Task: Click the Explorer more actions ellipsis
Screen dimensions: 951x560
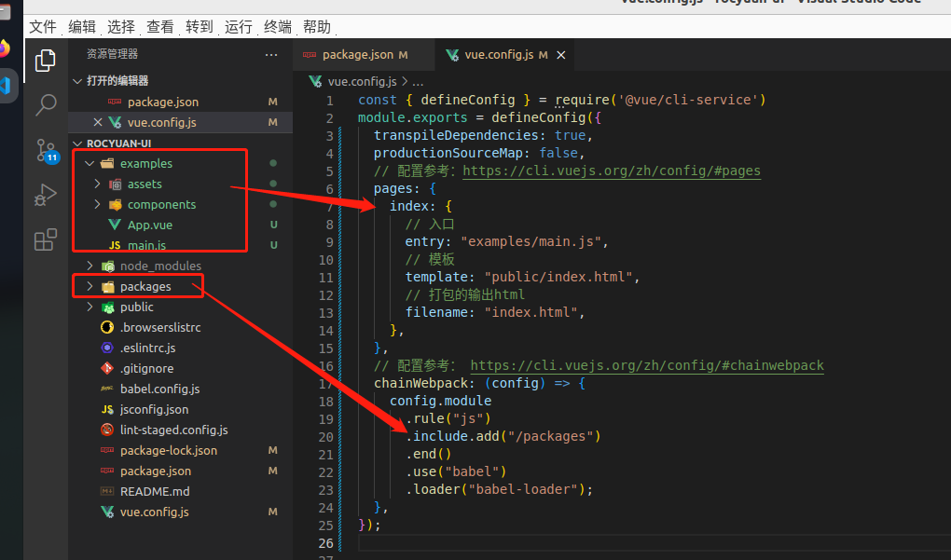Action: (271, 55)
